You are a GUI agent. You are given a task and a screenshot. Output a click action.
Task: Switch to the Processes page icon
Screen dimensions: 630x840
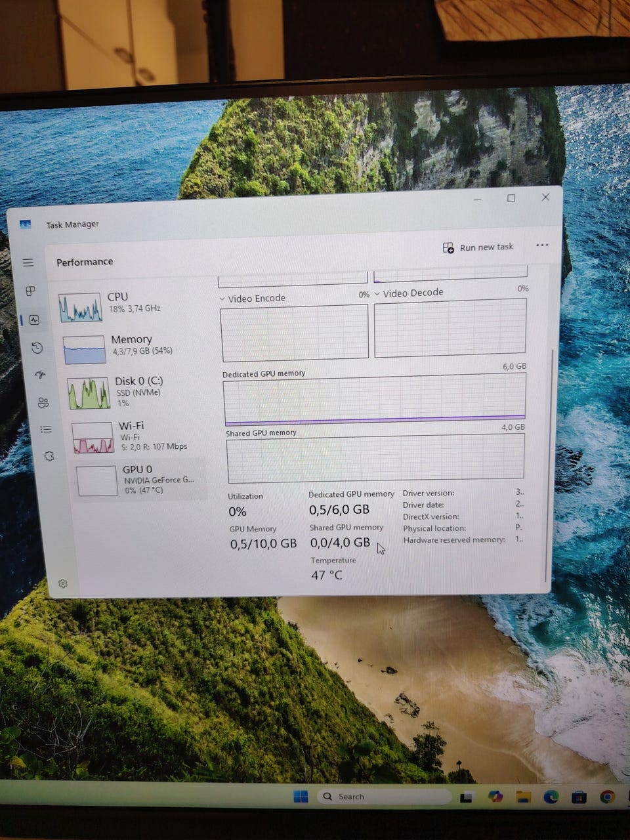30,291
